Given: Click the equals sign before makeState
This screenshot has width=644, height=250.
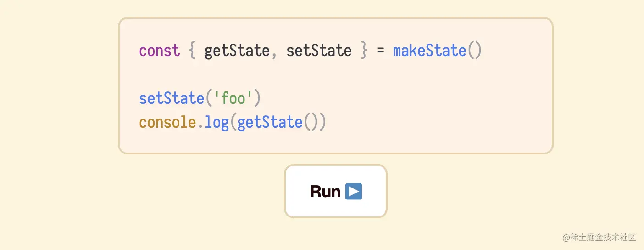Looking at the screenshot, I should point(381,51).
